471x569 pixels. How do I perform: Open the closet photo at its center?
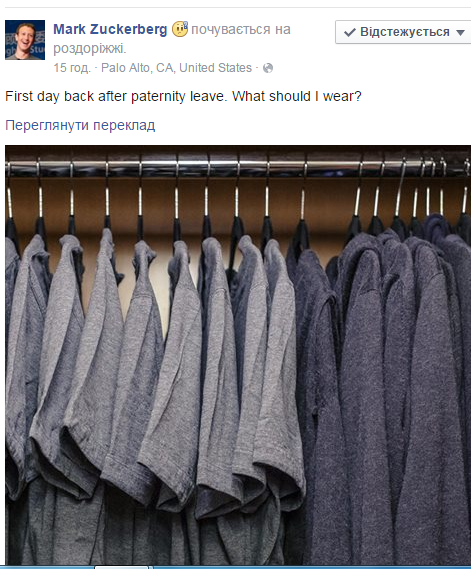[238, 355]
